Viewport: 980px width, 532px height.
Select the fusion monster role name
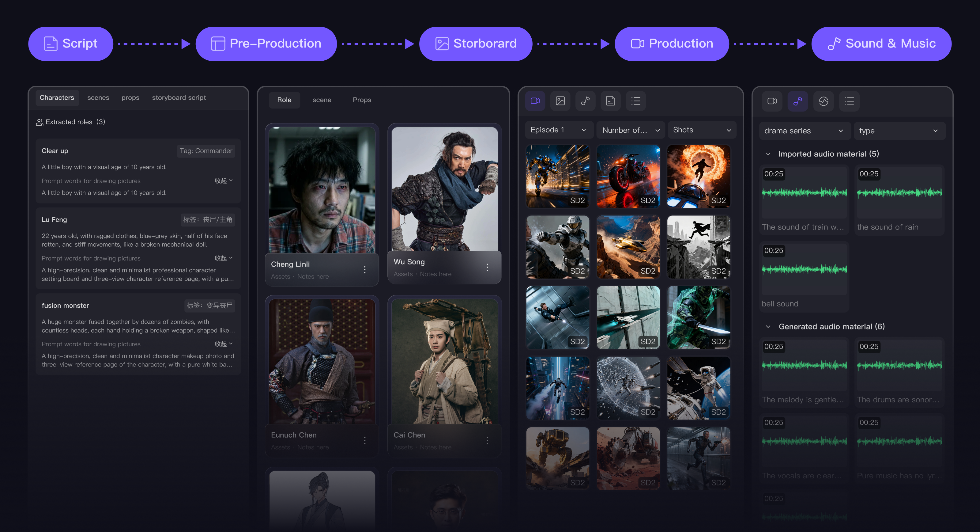coord(66,306)
